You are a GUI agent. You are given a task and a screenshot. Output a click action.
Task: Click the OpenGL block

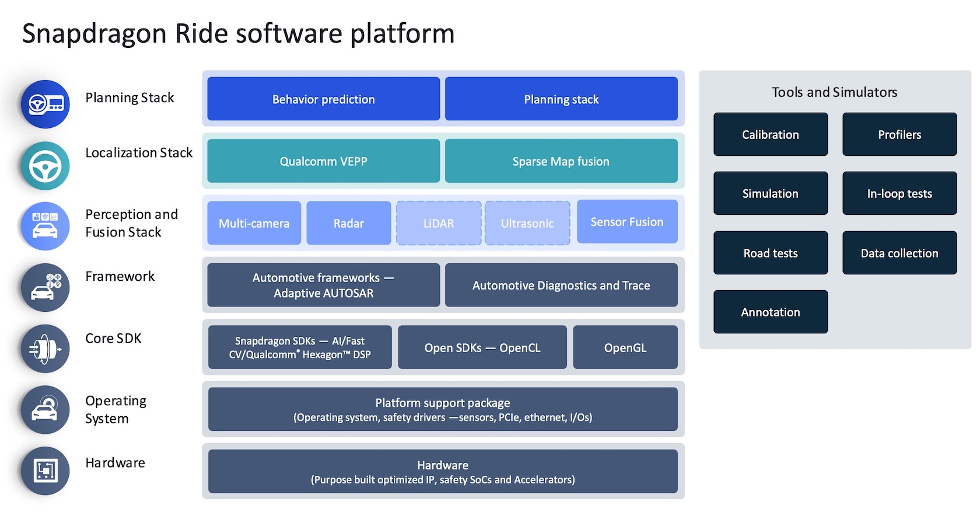pos(625,347)
